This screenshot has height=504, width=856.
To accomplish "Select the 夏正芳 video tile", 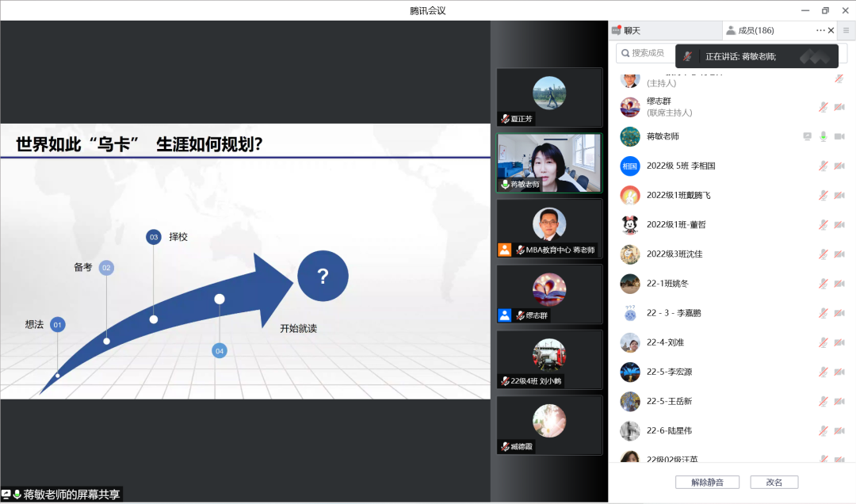I will coord(549,97).
